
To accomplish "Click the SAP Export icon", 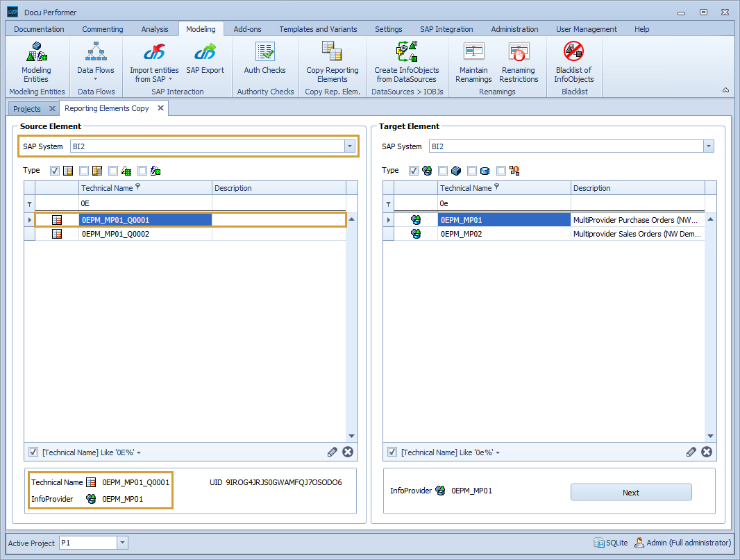I will (x=205, y=62).
